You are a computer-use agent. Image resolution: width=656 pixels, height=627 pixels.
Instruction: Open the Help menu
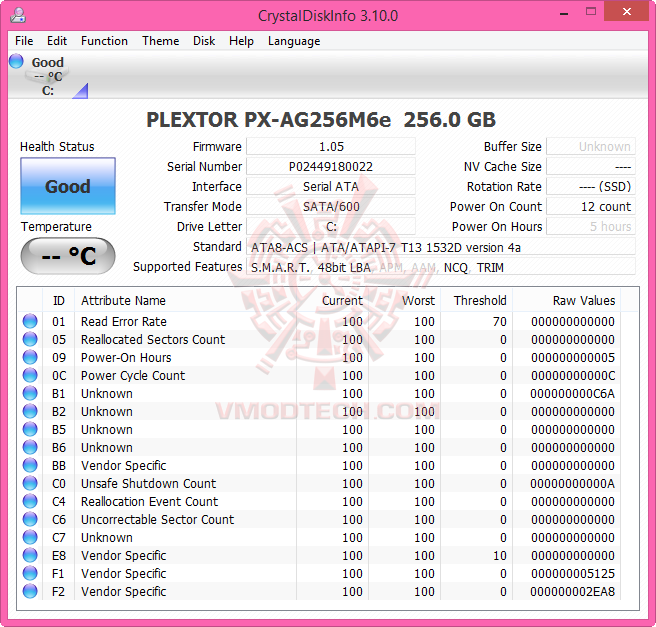(241, 41)
